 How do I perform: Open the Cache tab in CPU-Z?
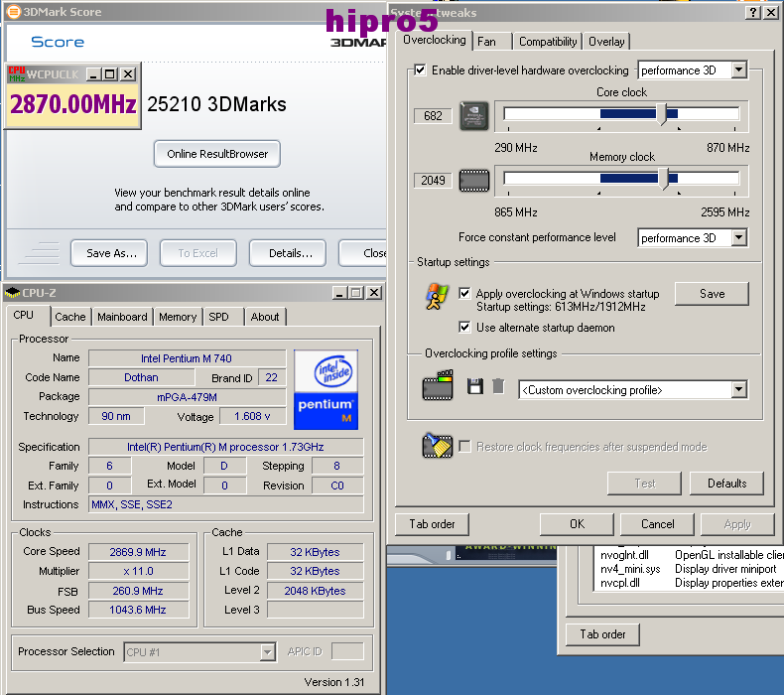(x=70, y=317)
